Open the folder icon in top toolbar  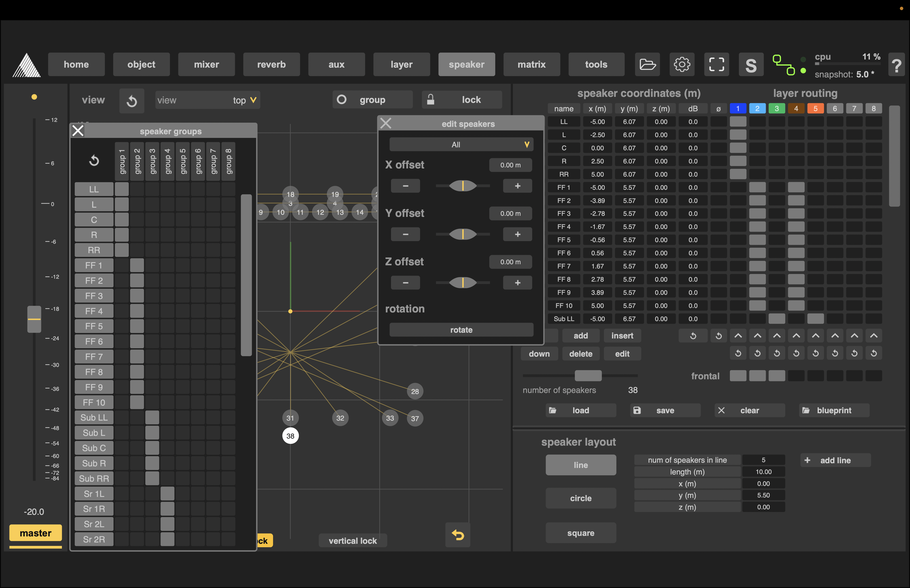648,64
